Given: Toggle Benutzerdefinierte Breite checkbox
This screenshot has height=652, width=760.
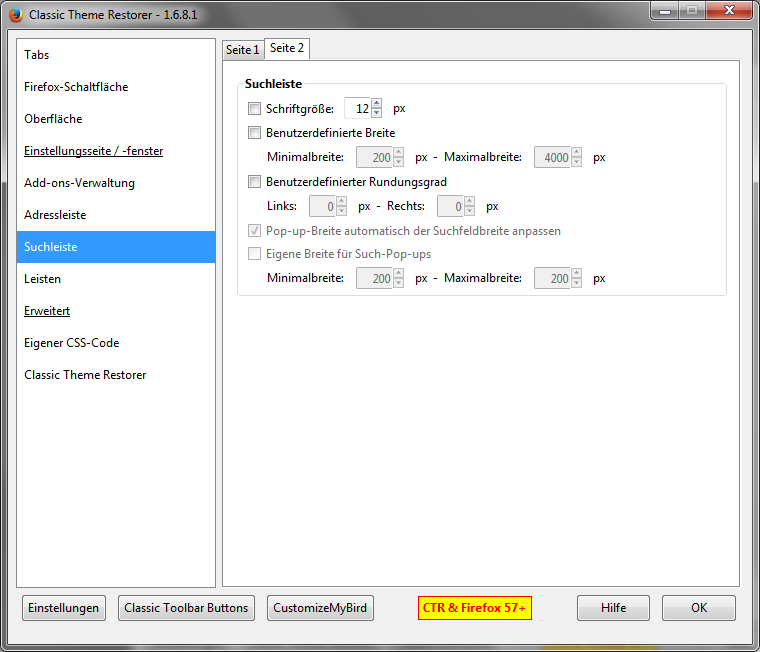Looking at the screenshot, I should 254,133.
